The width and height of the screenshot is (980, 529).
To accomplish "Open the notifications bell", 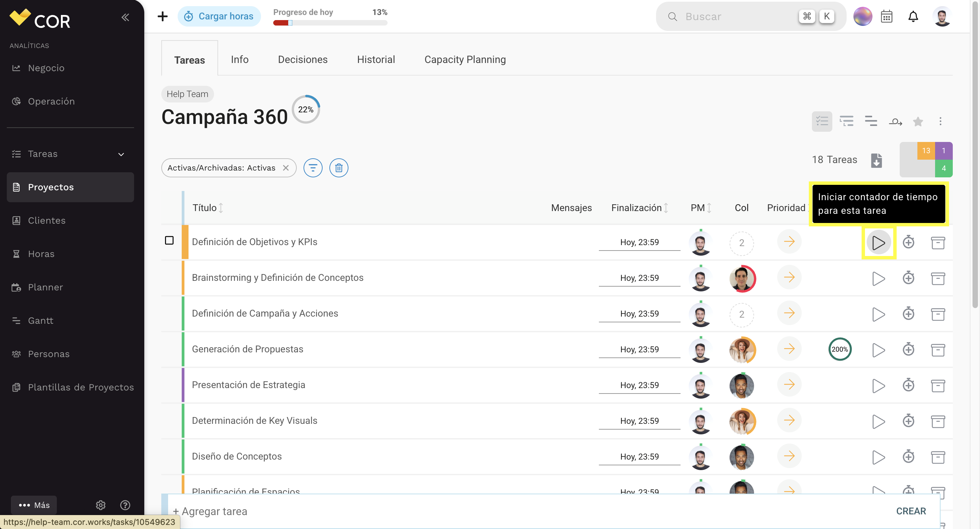I will pos(913,16).
